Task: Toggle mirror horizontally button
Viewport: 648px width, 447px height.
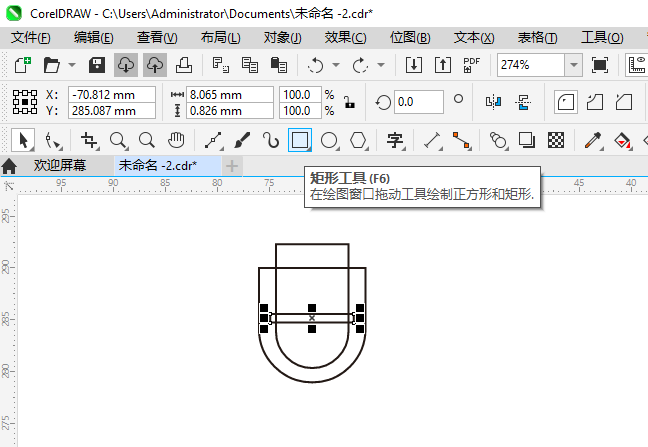Action: (x=493, y=102)
